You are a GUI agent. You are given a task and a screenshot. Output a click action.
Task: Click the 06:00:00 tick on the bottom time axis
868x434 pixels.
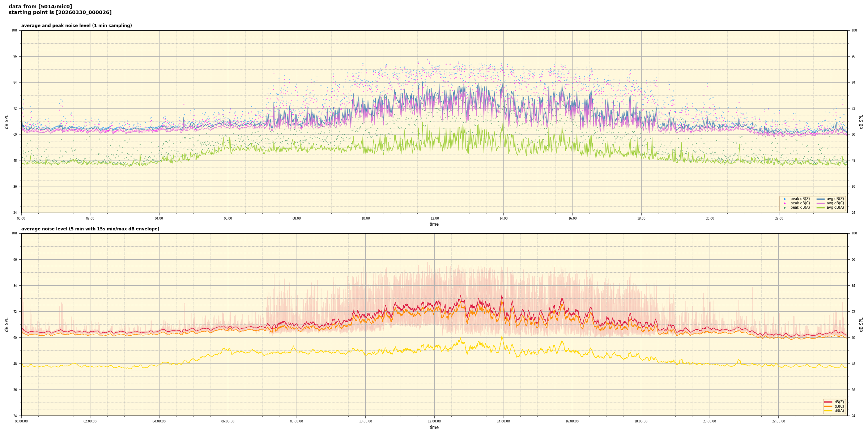click(x=228, y=421)
